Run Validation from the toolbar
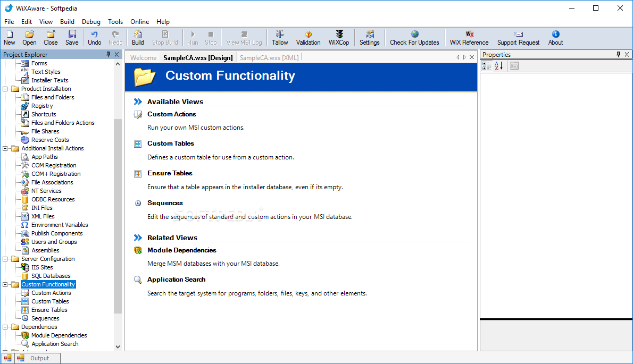The image size is (633, 364). pos(308,38)
